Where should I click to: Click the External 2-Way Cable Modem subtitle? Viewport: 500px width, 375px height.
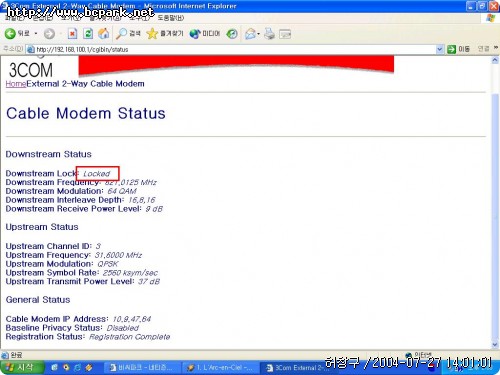[x=85, y=84]
